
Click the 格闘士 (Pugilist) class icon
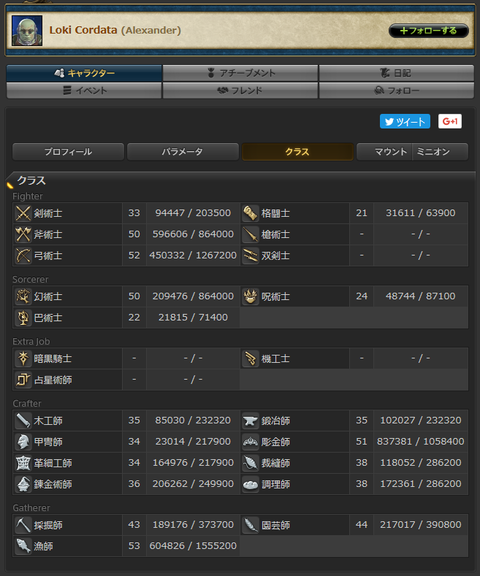click(x=250, y=213)
